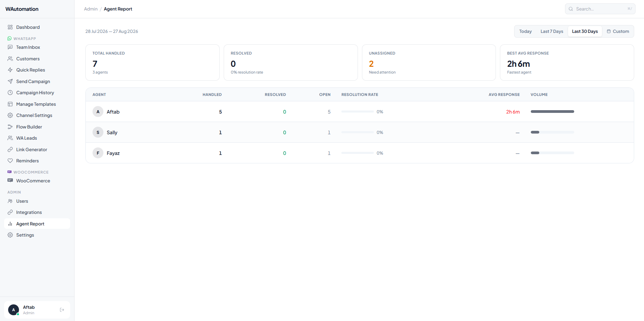Click the Unassigned count 2
This screenshot has height=321, width=644.
point(371,64)
